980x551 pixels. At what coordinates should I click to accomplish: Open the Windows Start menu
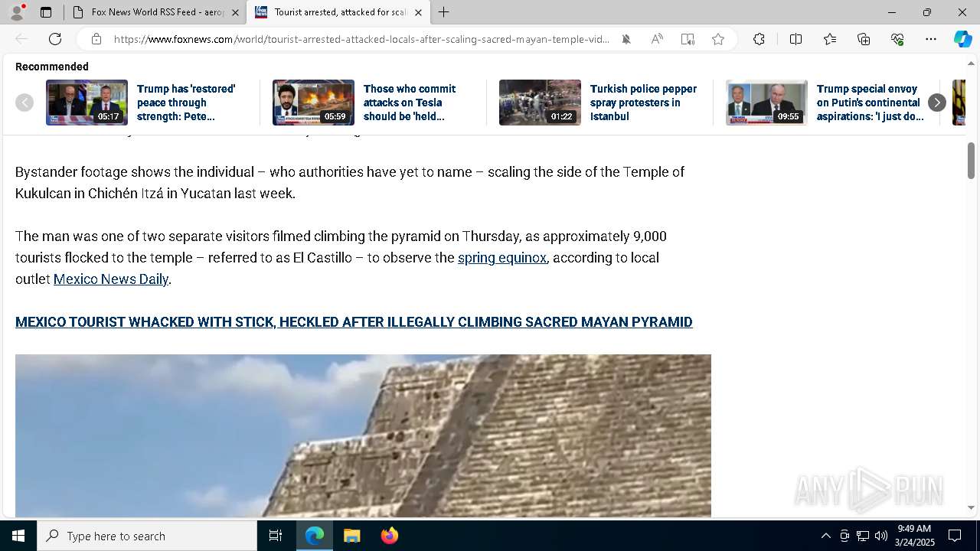18,536
